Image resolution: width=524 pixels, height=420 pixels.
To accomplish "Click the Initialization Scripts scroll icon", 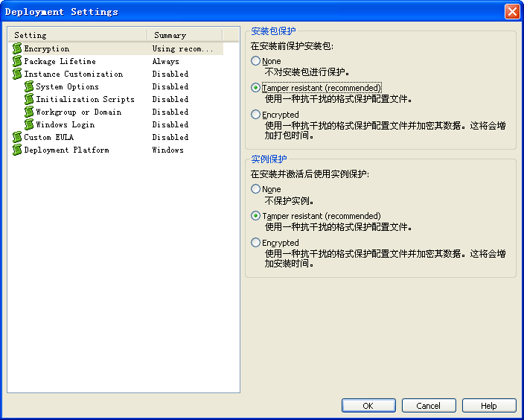I will pyautogui.click(x=29, y=99).
